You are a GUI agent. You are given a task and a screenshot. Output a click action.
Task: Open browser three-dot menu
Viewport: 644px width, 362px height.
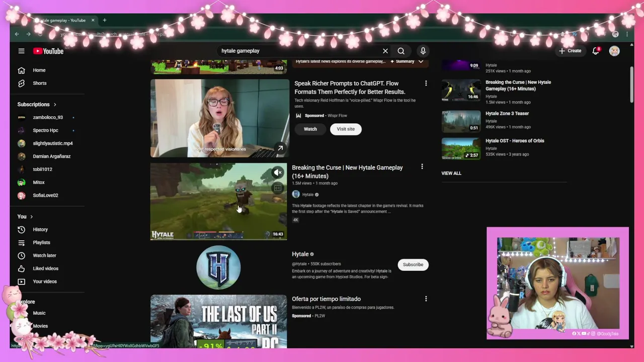[x=627, y=34]
